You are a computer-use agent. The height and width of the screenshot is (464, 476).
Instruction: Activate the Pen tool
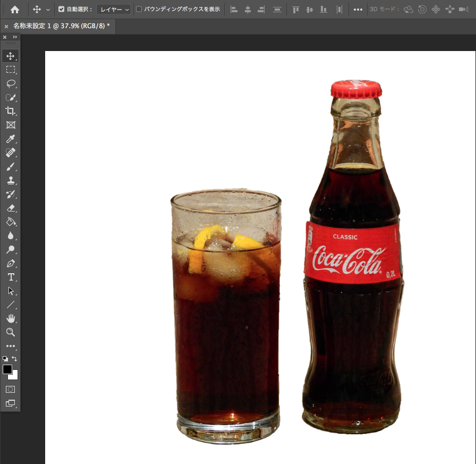point(11,263)
